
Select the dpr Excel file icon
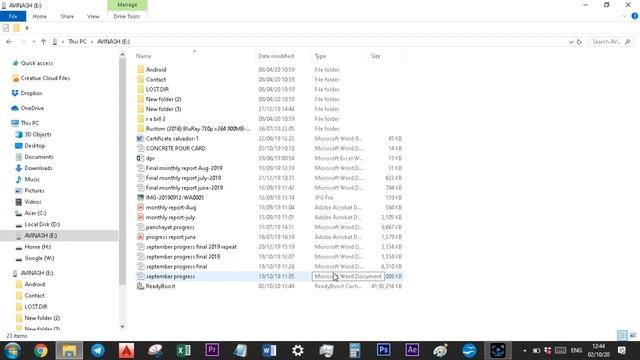[140, 158]
